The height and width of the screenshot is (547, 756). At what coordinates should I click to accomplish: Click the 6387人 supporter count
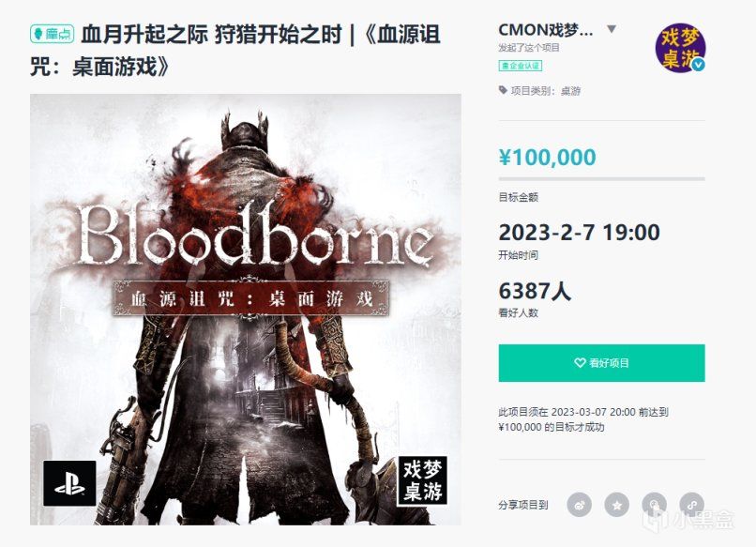click(x=535, y=291)
